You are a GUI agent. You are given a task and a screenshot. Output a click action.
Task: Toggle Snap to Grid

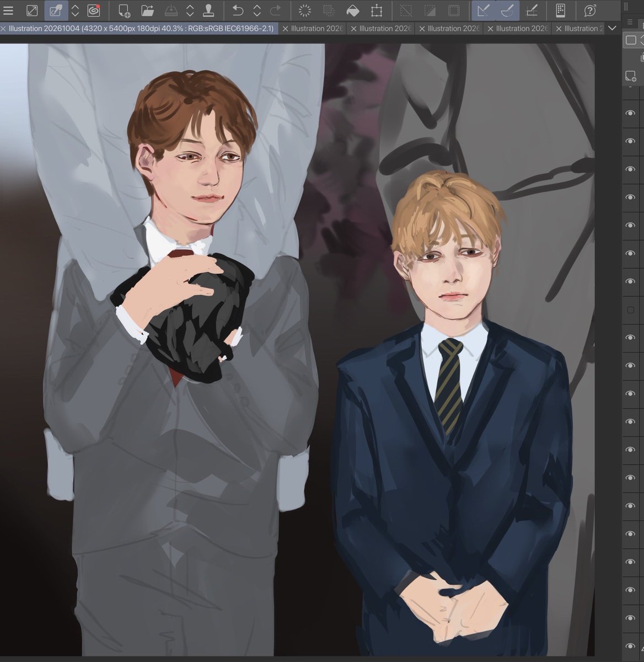(532, 10)
